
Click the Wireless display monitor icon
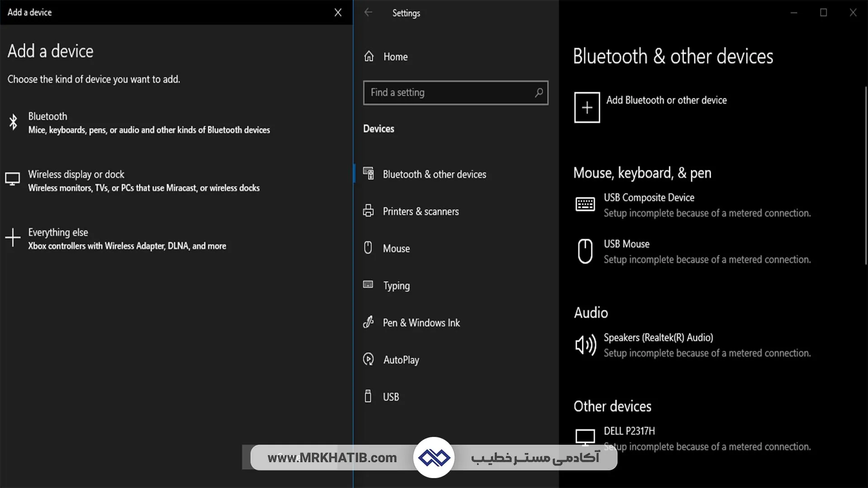point(12,179)
